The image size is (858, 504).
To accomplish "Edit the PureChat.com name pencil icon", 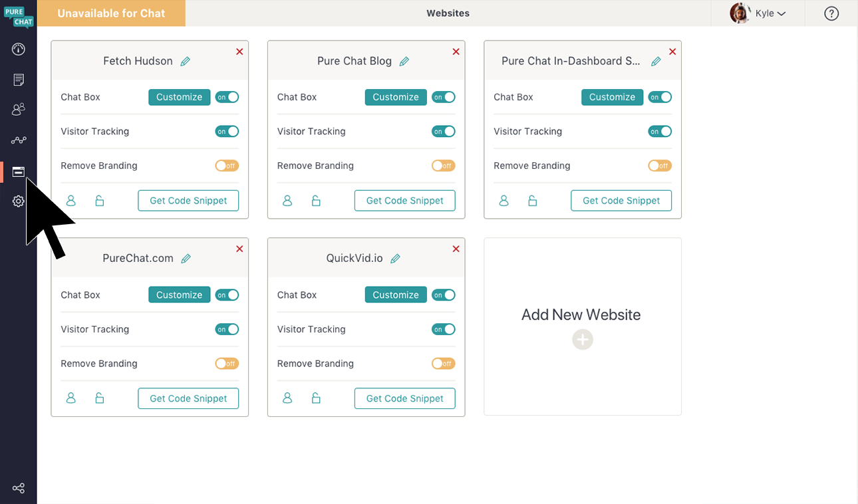I will point(186,259).
